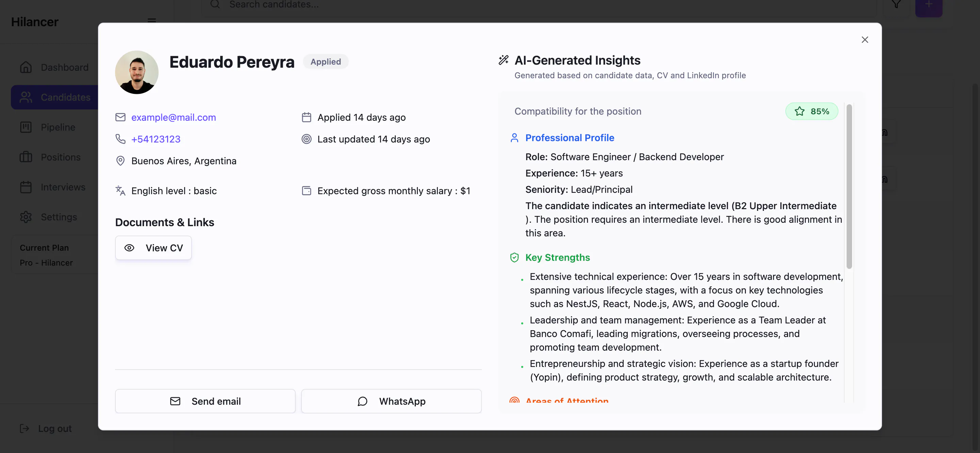
Task: Open Positions in the sidebar
Action: coord(54,157)
